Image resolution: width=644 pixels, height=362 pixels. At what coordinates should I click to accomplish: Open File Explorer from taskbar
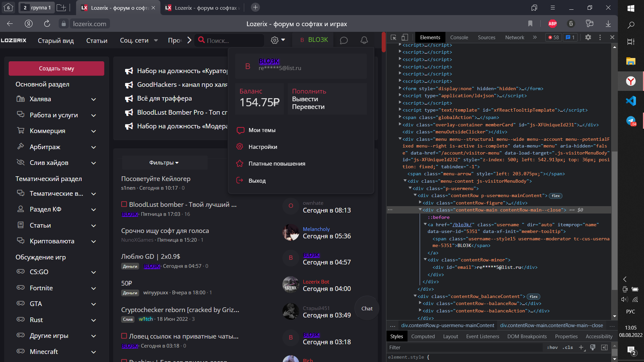631,61
